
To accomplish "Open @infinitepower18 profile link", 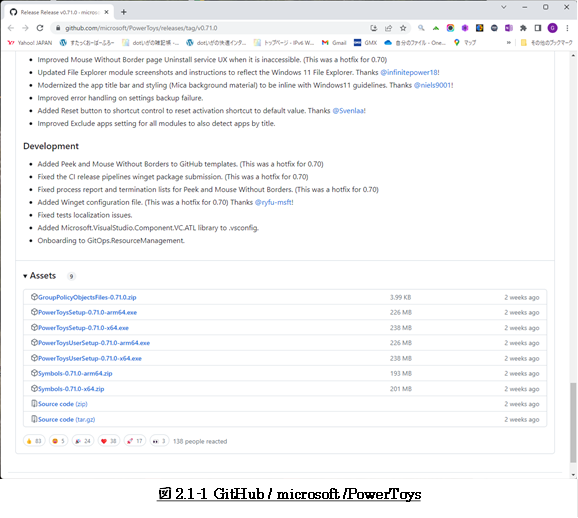I will pos(409,72).
